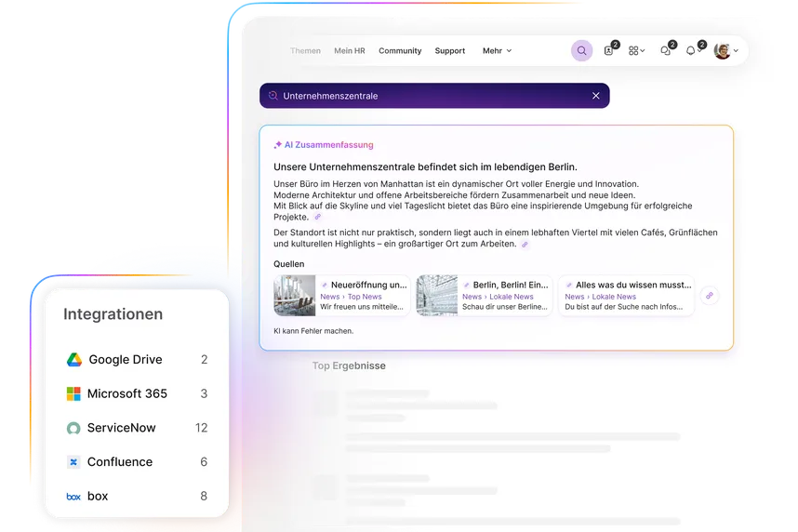This screenshot has width=798, height=532.
Task: Open the Community menu item
Action: [400, 51]
